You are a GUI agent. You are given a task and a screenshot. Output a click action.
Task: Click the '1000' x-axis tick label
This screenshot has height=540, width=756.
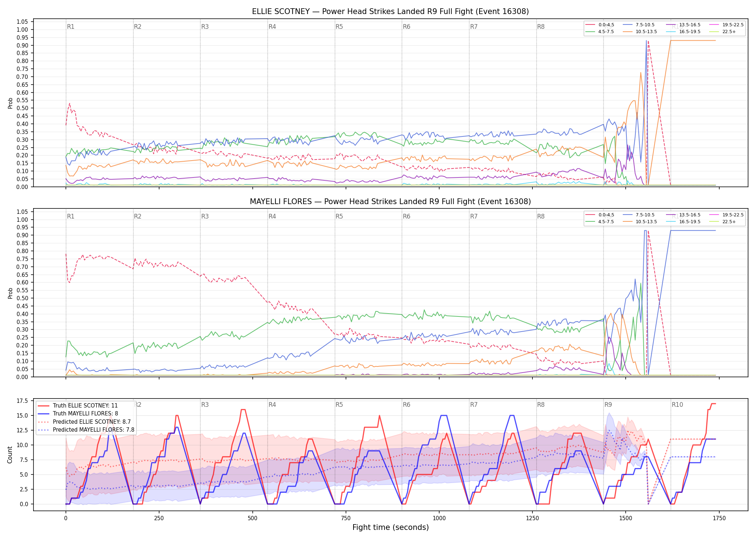439,518
